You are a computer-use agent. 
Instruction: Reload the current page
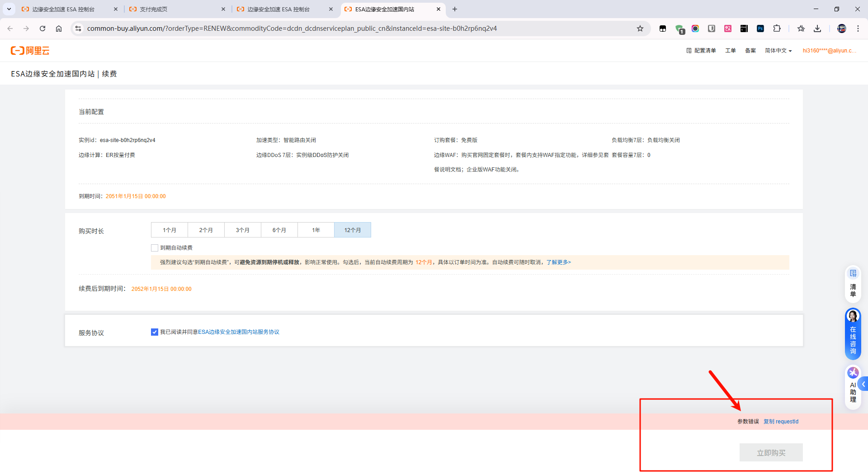(42, 28)
